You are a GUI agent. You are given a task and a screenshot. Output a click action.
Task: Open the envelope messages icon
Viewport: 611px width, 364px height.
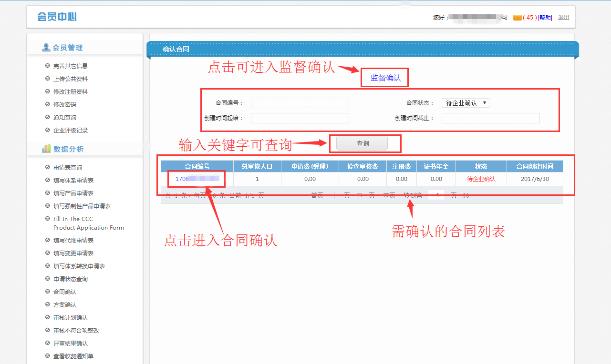(517, 18)
